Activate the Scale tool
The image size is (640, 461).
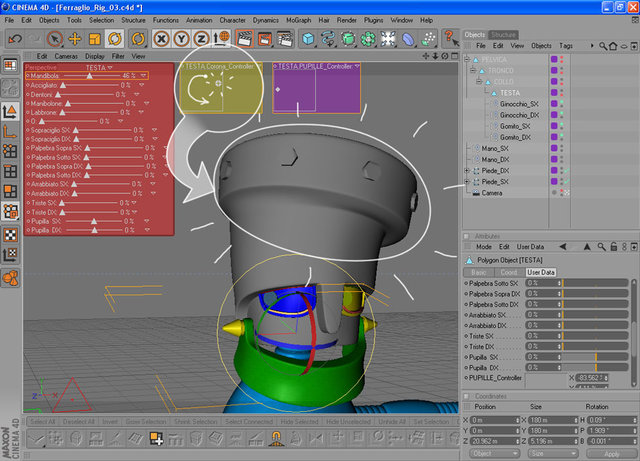click(95, 39)
